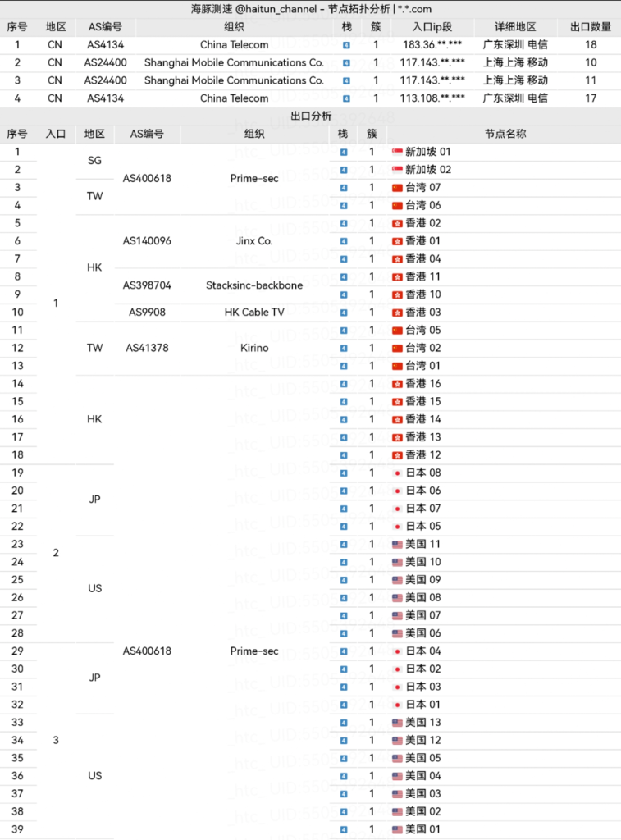Click the page title 海豚测速 @haitun_channel
Image resolution: width=621 pixels, height=840 pixels.
pyautogui.click(x=254, y=9)
